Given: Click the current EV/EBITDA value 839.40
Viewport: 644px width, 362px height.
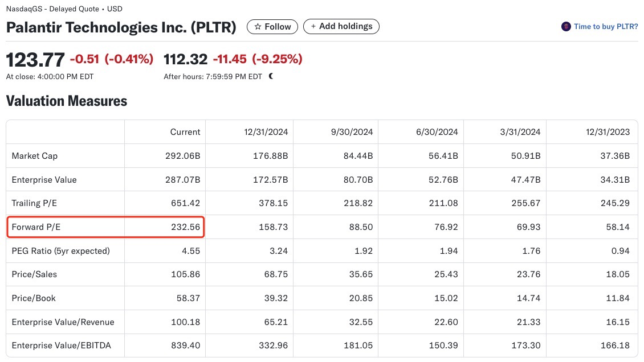Looking at the screenshot, I should pos(186,345).
